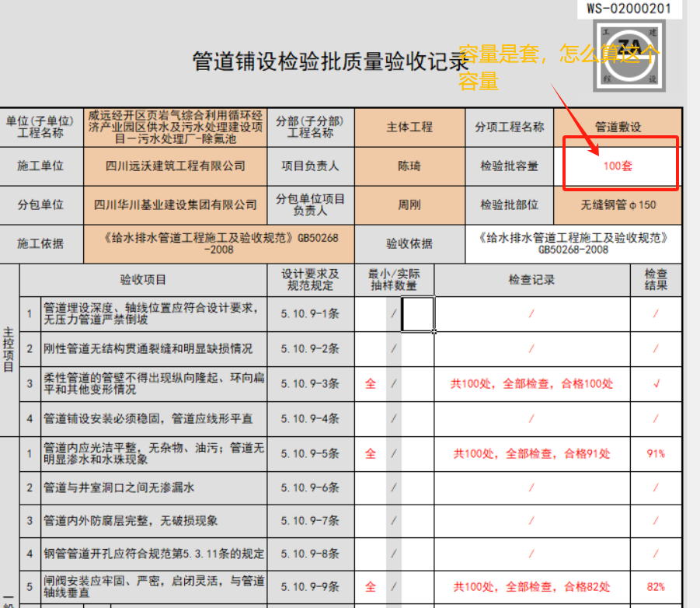Select the 威远经开区 project name cell
700x608 pixels.
(175, 128)
